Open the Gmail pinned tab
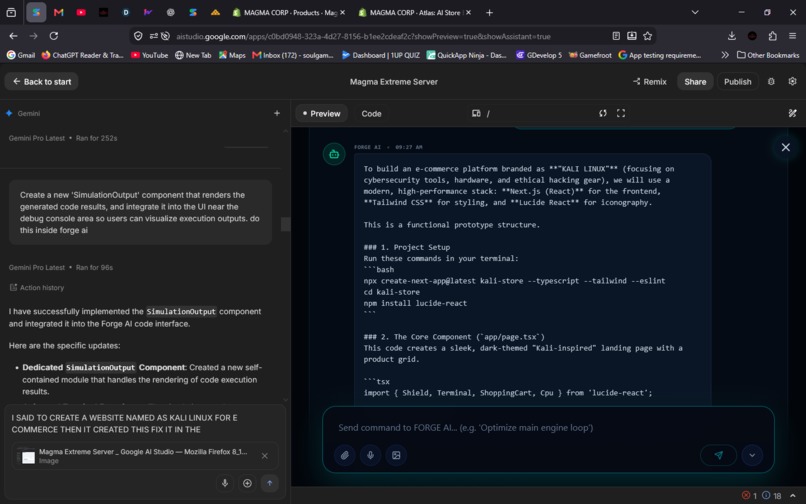Image resolution: width=806 pixels, height=504 pixels. 59,12
